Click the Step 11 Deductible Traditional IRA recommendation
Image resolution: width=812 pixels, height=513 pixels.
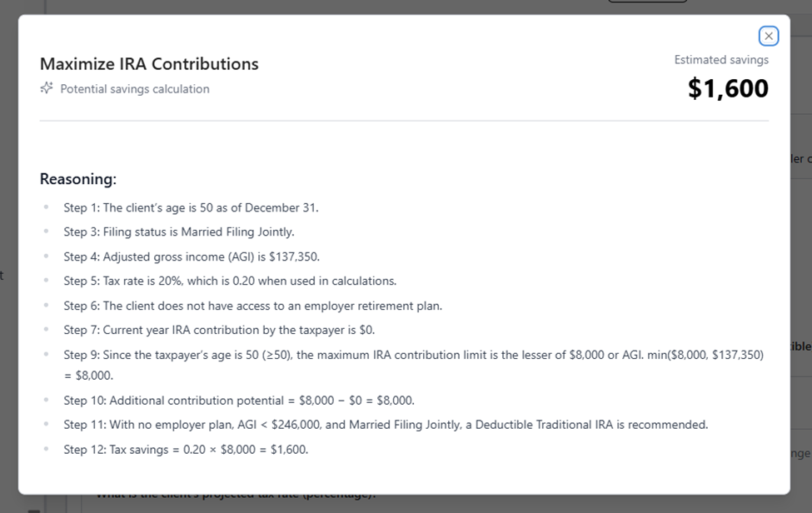coord(386,425)
